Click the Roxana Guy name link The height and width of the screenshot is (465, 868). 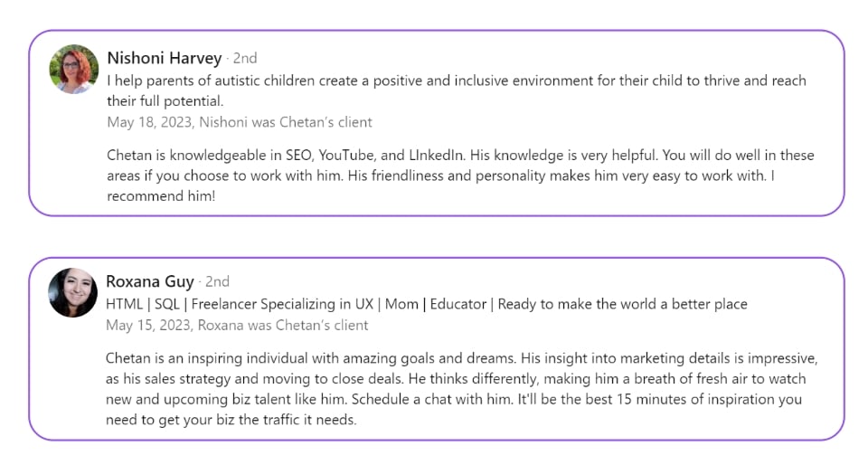pyautogui.click(x=149, y=281)
